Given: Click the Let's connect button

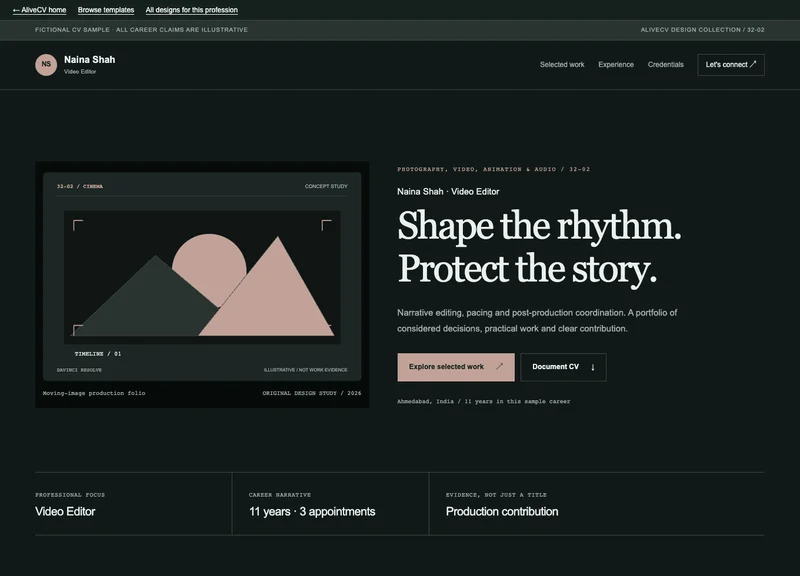Looking at the screenshot, I should coord(731,65).
